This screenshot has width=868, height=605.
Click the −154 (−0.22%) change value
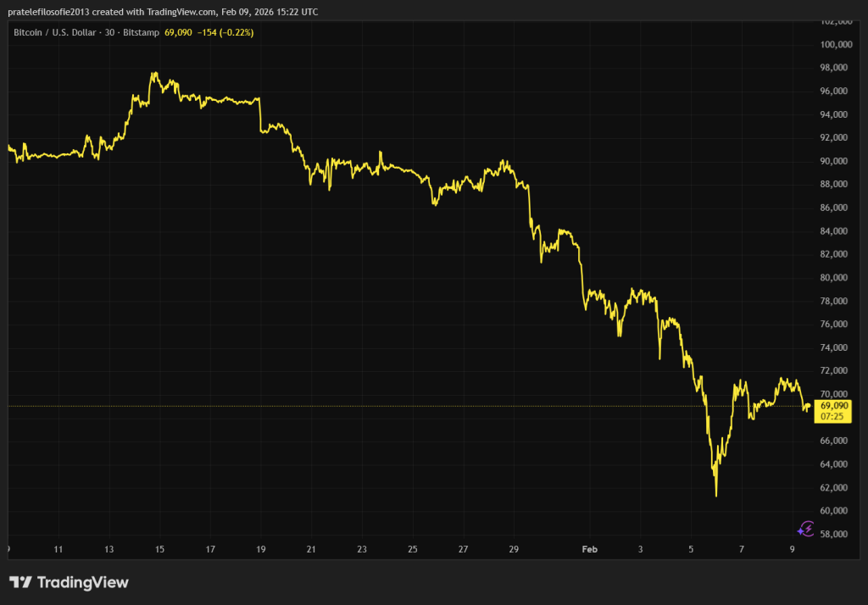click(225, 32)
